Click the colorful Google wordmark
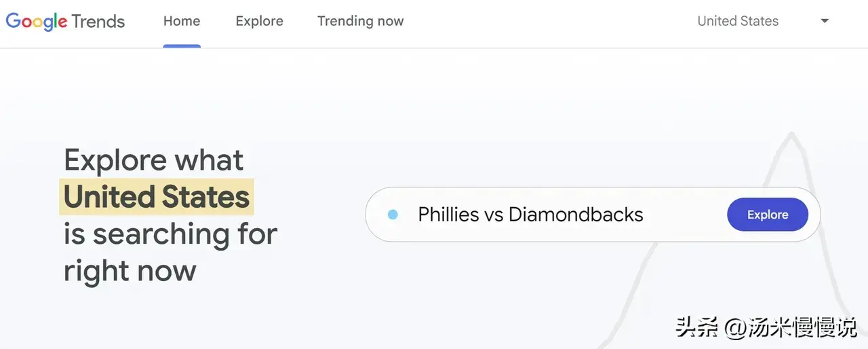The image size is (868, 349). pos(36,22)
